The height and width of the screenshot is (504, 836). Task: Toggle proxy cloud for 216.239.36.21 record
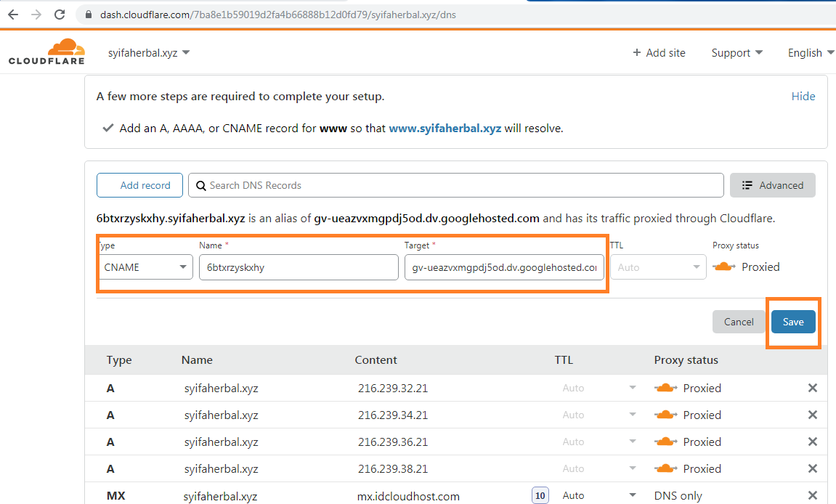coord(666,442)
